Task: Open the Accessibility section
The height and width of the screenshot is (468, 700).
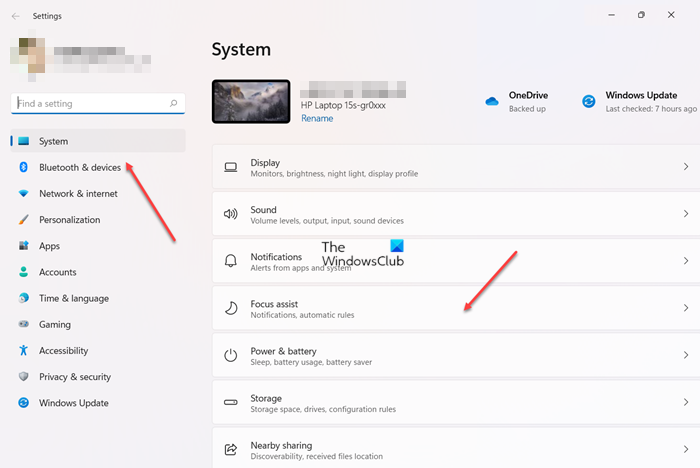Action: [x=98, y=351]
